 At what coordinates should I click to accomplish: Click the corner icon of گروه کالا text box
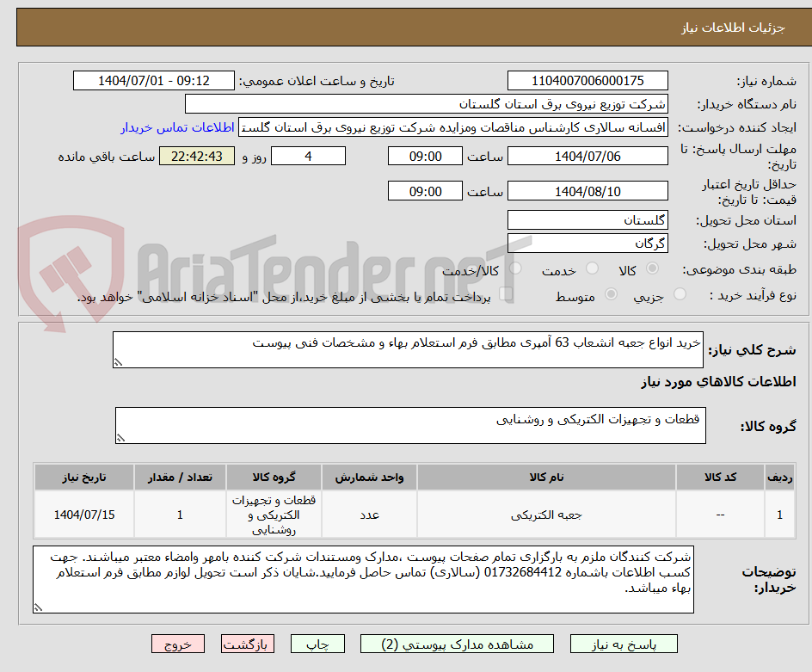click(x=122, y=438)
